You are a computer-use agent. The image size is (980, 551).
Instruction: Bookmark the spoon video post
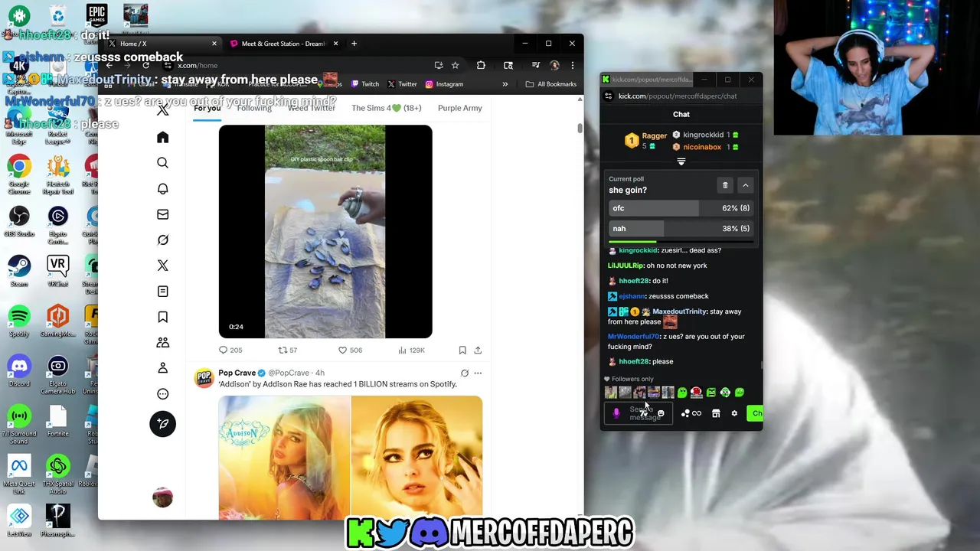point(462,350)
